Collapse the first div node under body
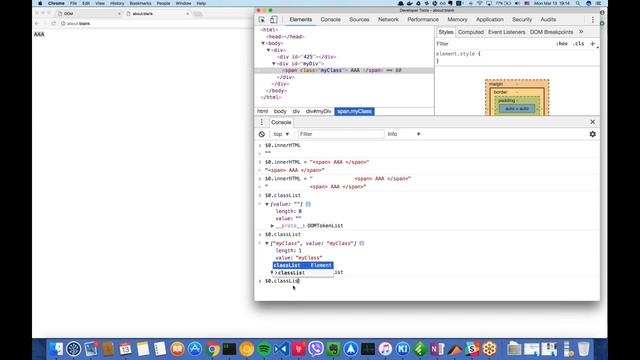This screenshot has height=360, width=640. pyautogui.click(x=269, y=50)
